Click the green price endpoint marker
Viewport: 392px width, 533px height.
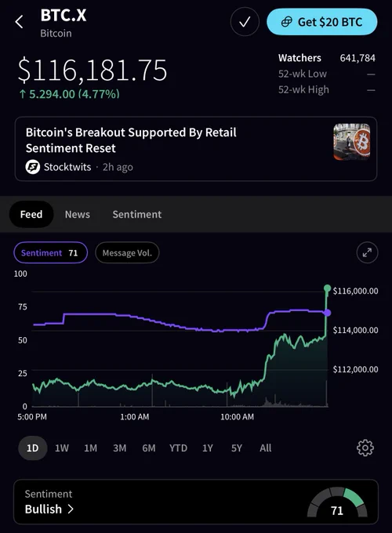pos(328,288)
